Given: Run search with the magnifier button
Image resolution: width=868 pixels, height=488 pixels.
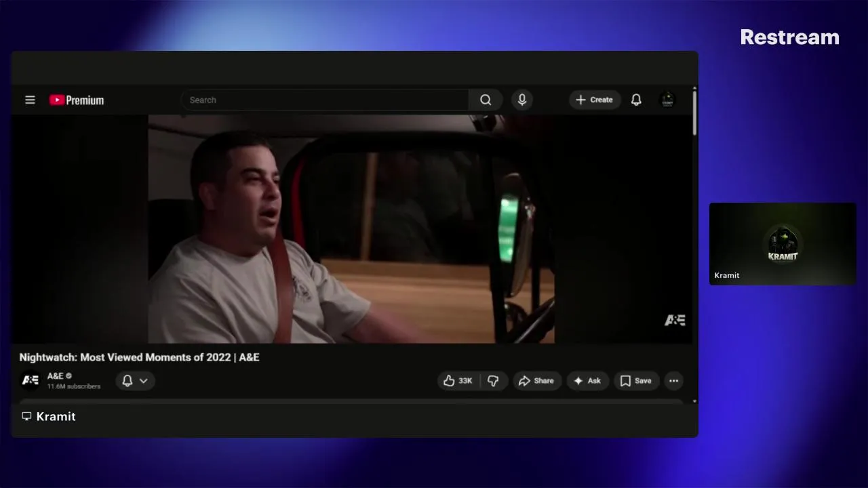Looking at the screenshot, I should (x=486, y=100).
